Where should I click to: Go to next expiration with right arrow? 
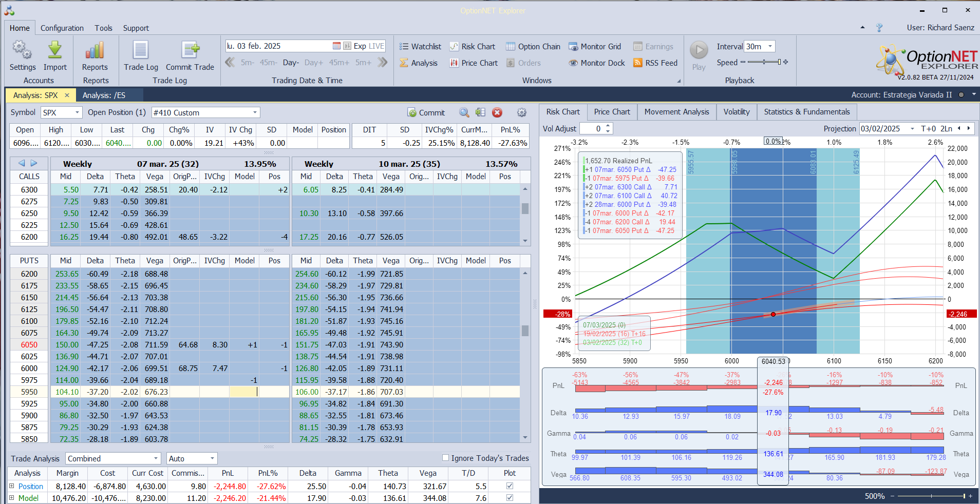click(34, 163)
